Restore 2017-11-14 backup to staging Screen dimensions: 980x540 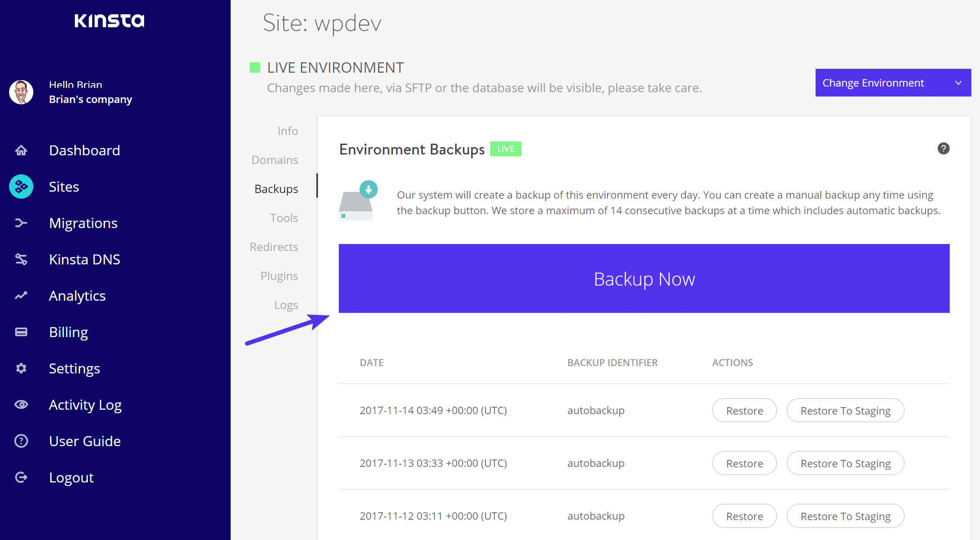pos(845,410)
